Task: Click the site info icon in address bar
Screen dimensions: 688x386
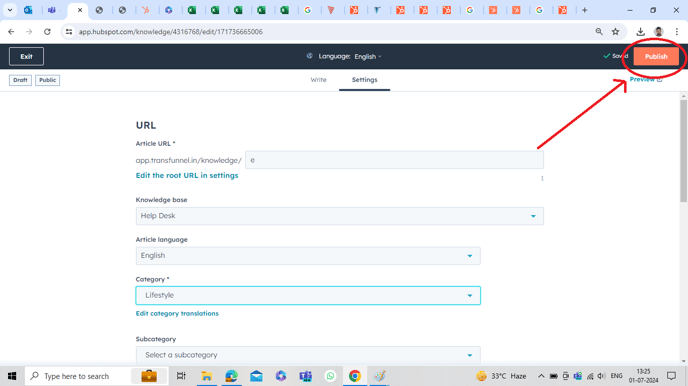Action: click(69, 32)
